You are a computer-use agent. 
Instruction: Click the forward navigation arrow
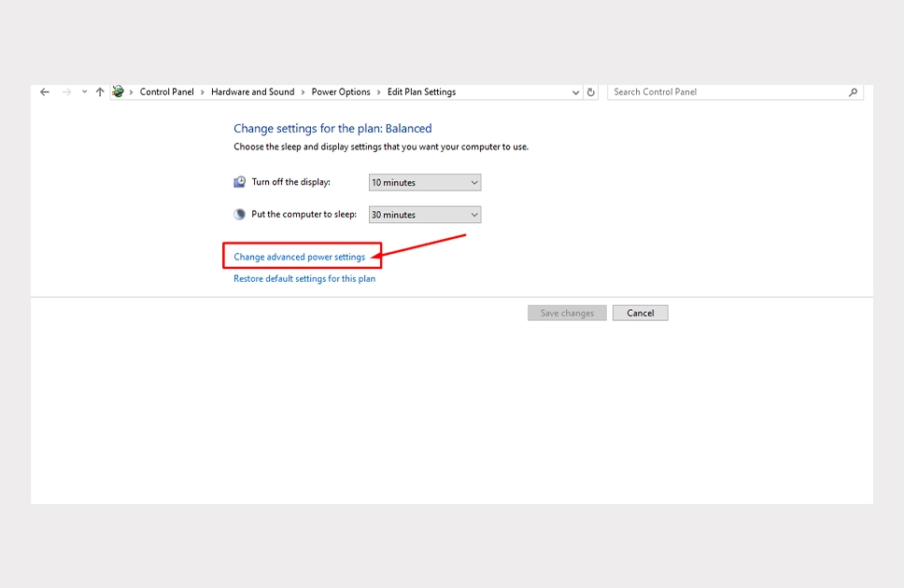coord(67,92)
